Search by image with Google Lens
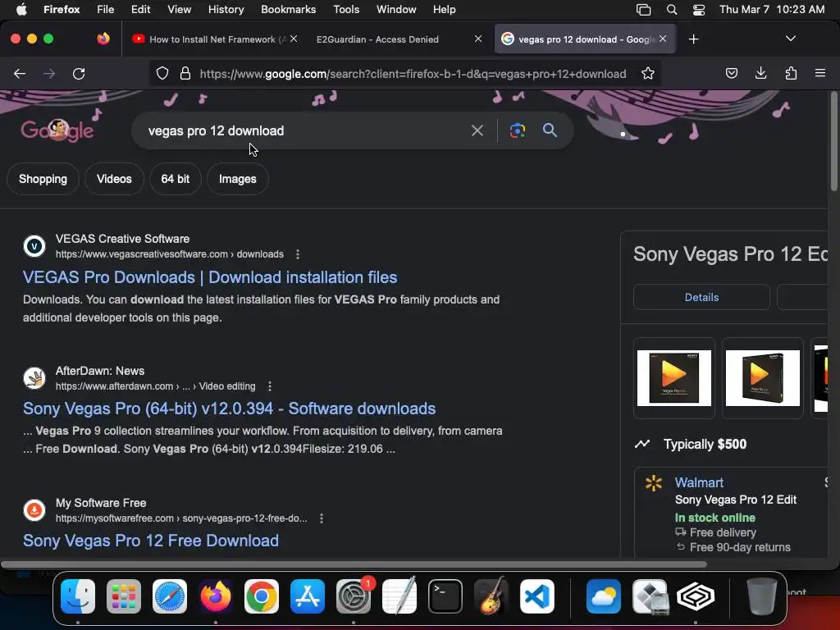Screen dimensions: 840x630 click(518, 130)
